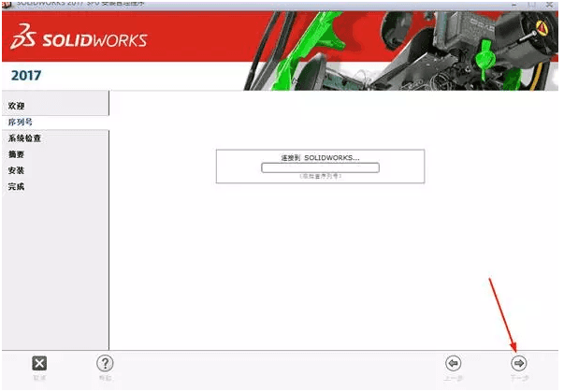Click the connection progress bar
Viewport: 564px width, 392px height.
(320, 167)
